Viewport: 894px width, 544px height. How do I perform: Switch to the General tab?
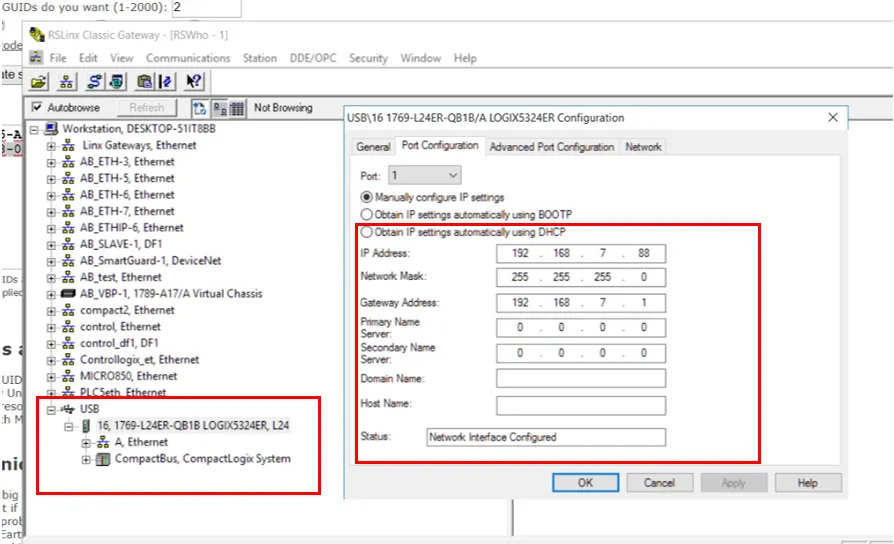(x=373, y=147)
